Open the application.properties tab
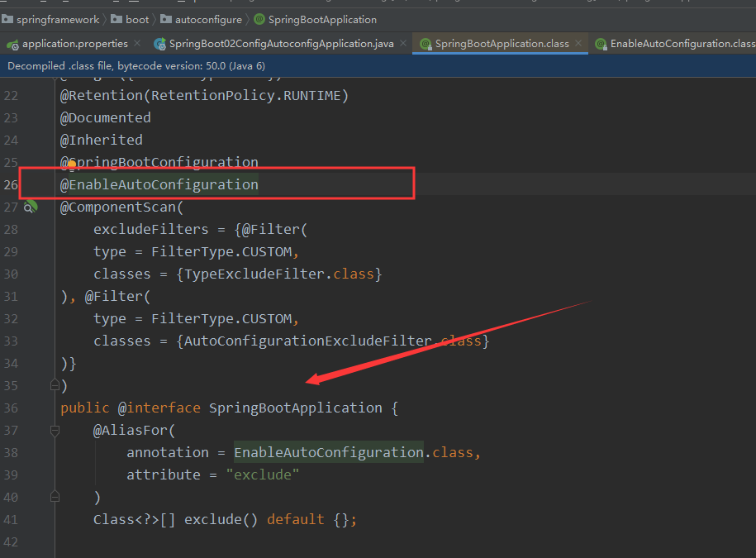 pos(74,44)
